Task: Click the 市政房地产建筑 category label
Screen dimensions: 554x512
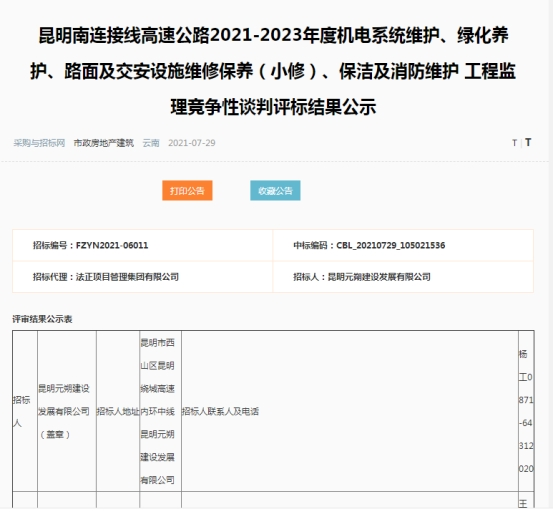Action: click(x=104, y=143)
